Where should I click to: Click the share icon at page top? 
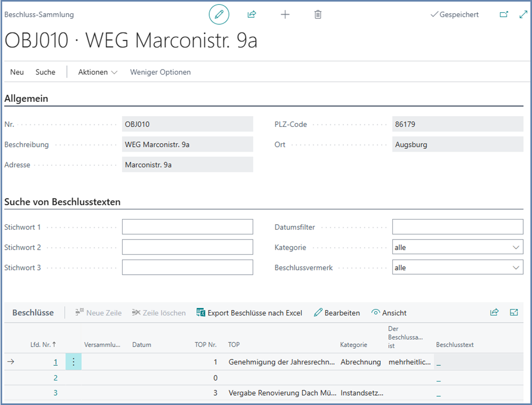[x=252, y=15]
